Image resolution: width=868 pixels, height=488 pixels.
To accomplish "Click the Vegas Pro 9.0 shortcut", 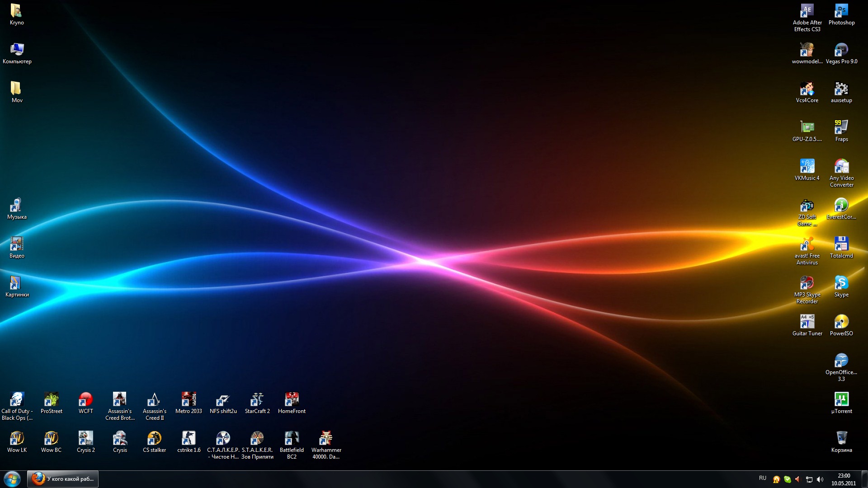I will click(841, 51).
